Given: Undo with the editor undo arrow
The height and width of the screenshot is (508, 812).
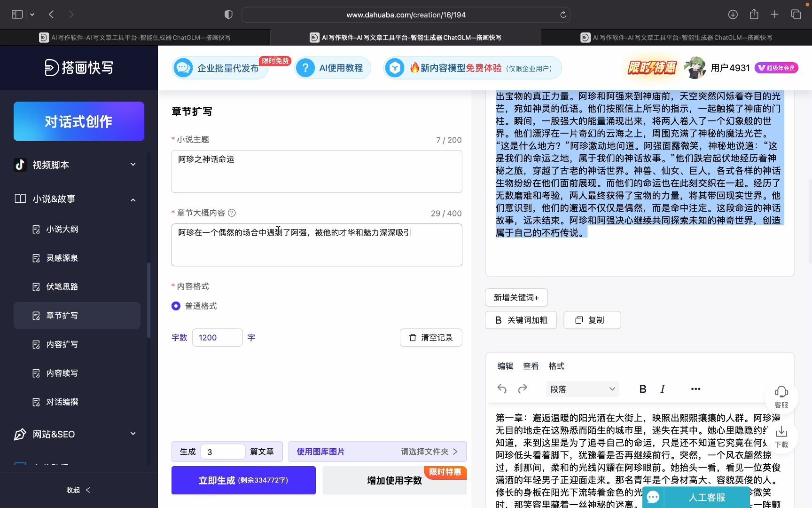Looking at the screenshot, I should coord(502,389).
